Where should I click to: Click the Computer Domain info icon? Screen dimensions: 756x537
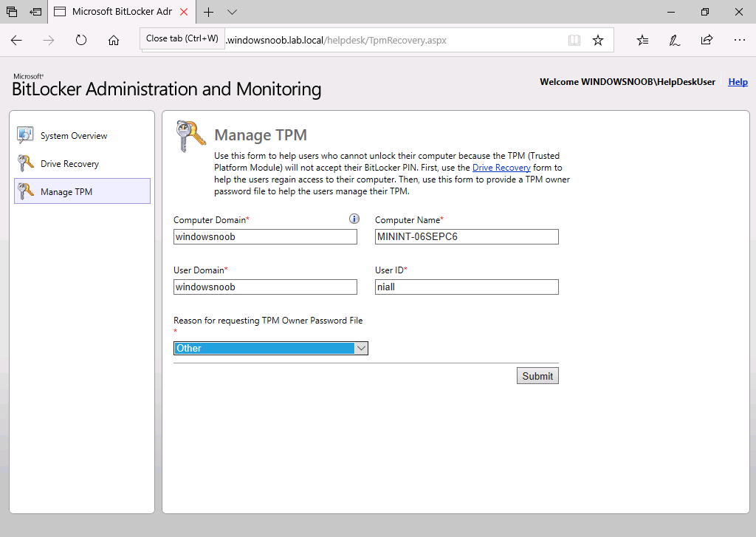pyautogui.click(x=354, y=219)
